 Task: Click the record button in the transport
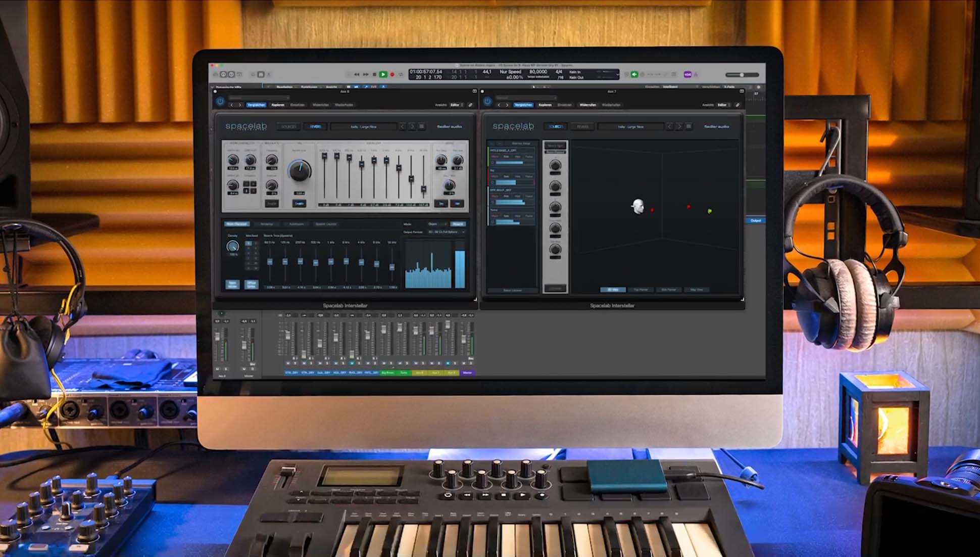point(392,74)
